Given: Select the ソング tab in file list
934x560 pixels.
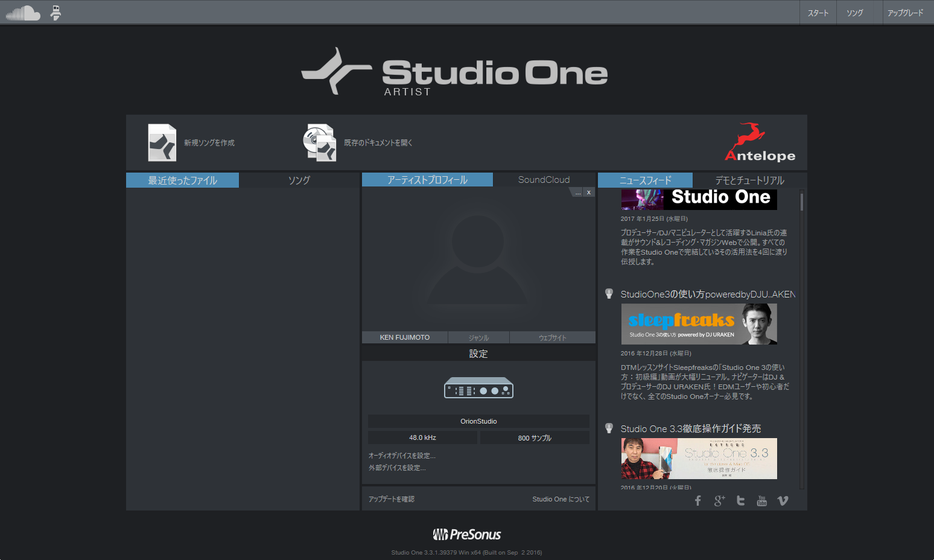Looking at the screenshot, I should click(x=299, y=180).
